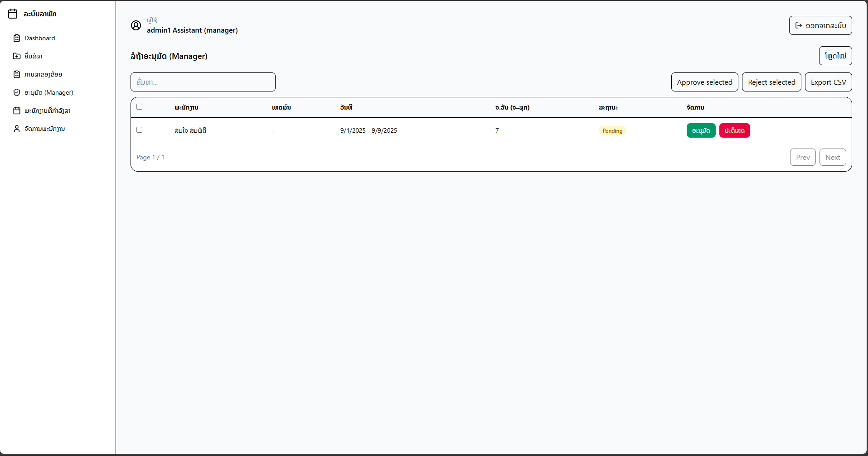This screenshot has height=456, width=868.
Task: Click the ອອກຈາກລະບົບ logout button
Action: tap(820, 25)
